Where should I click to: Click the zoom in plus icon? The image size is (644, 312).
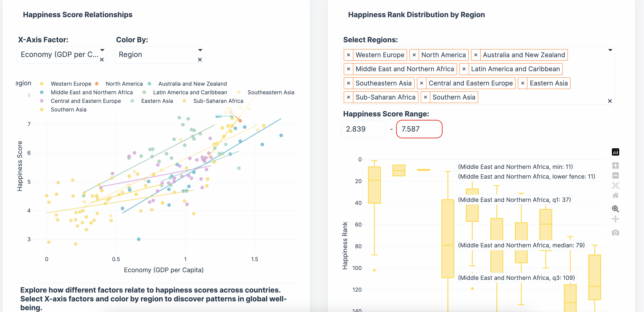tap(615, 165)
